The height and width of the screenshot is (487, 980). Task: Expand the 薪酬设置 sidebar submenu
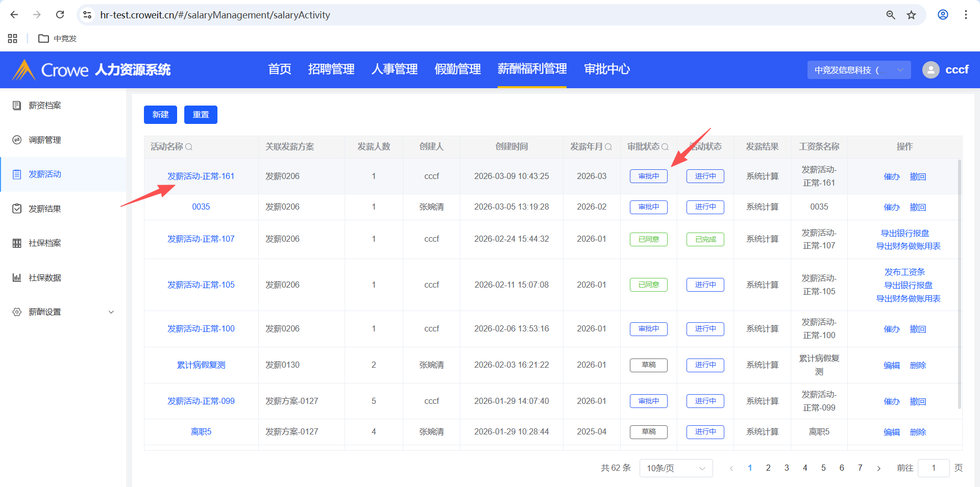[x=111, y=312]
